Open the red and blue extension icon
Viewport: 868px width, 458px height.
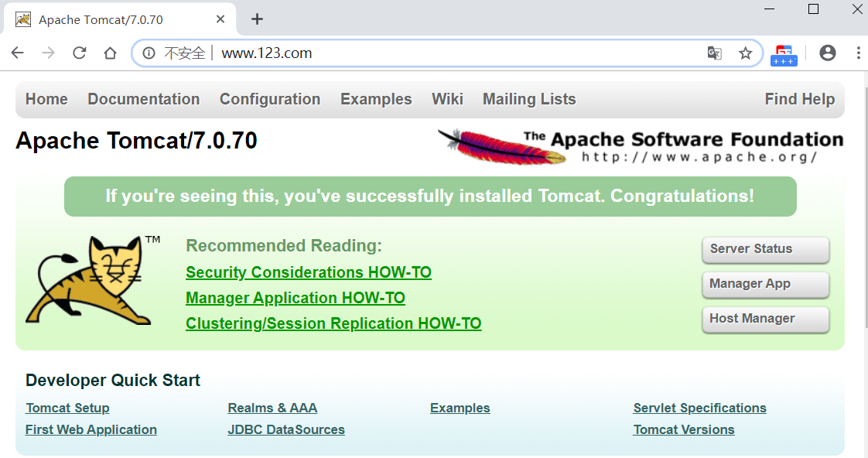coord(784,56)
